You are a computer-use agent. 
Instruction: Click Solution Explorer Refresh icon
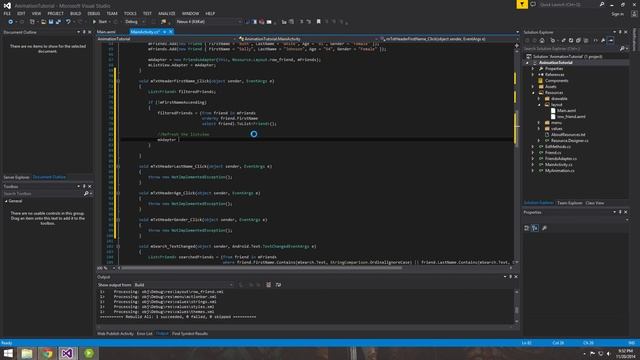click(x=571, y=40)
